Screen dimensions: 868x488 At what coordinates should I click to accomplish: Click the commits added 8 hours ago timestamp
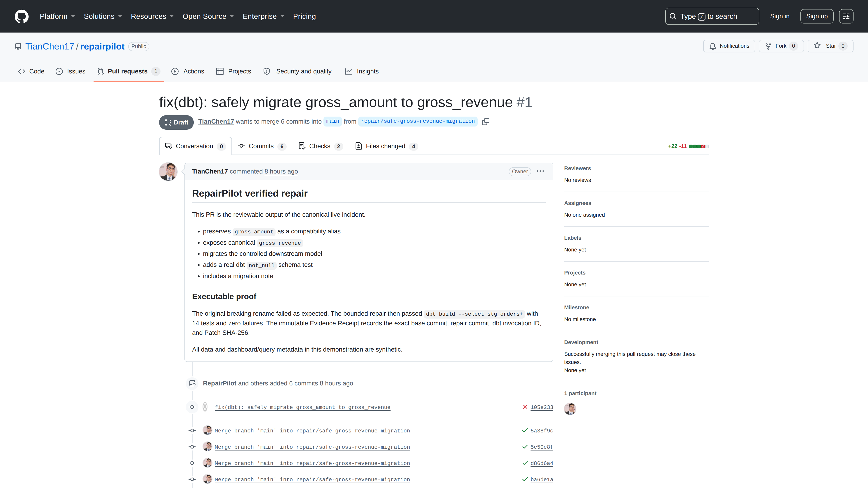(336, 383)
